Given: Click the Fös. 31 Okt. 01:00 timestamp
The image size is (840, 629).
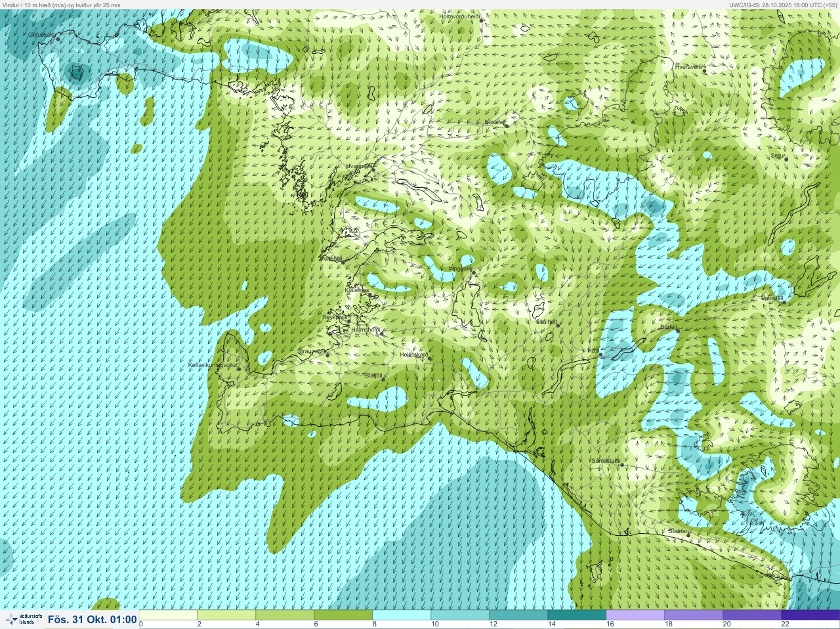Looking at the screenshot, I should (92, 619).
